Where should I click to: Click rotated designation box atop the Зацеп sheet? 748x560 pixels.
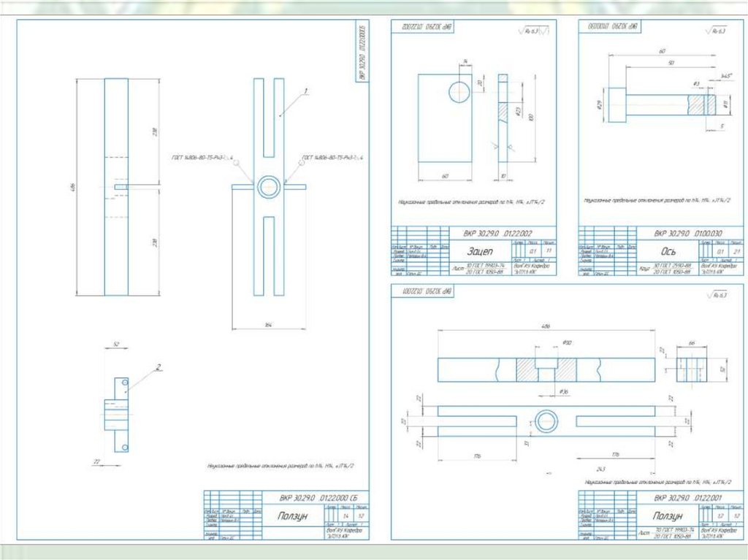tap(423, 27)
